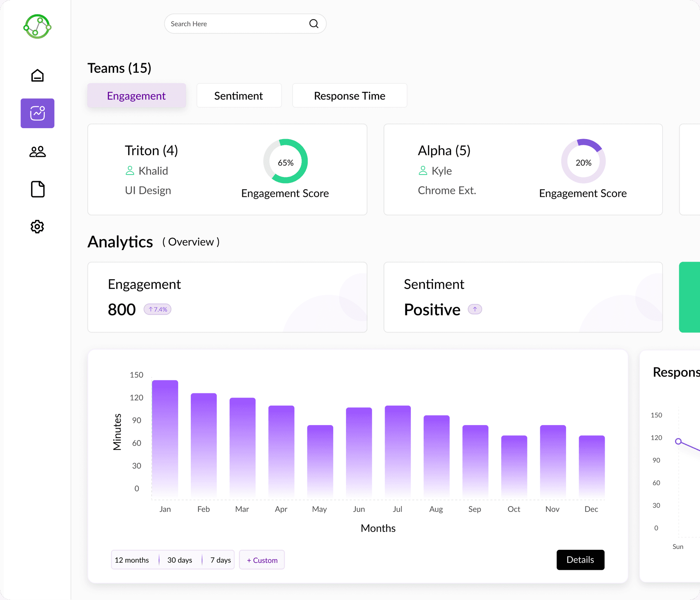Select the 7 days range
Viewport: 700px width, 600px height.
click(220, 560)
